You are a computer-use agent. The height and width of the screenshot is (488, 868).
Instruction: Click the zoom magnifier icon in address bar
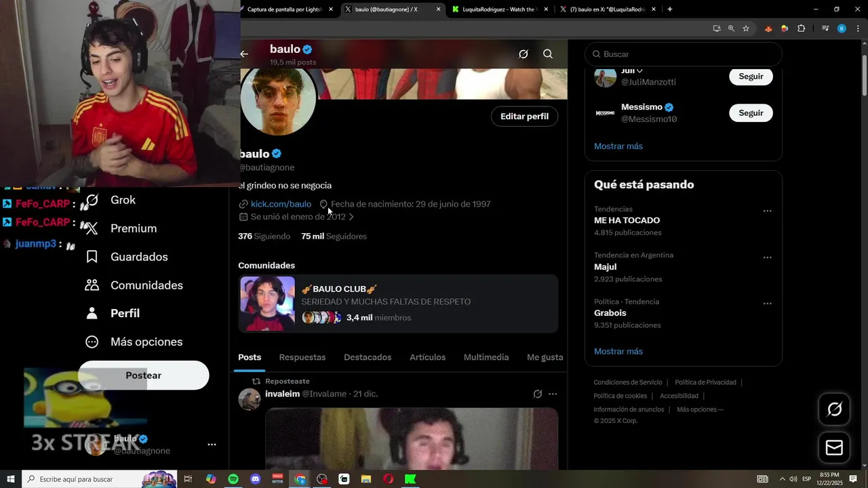coord(731,28)
